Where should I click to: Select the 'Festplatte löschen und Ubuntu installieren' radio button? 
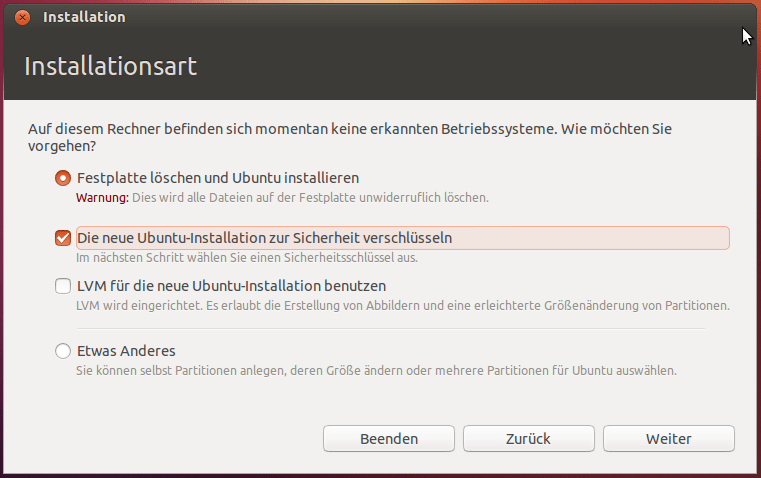63,178
